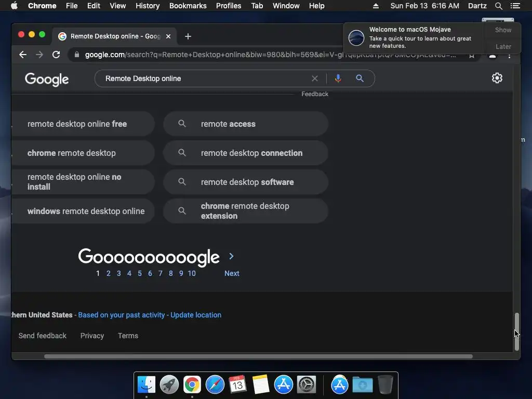Open the History menu
This screenshot has height=399, width=532.
(148, 6)
